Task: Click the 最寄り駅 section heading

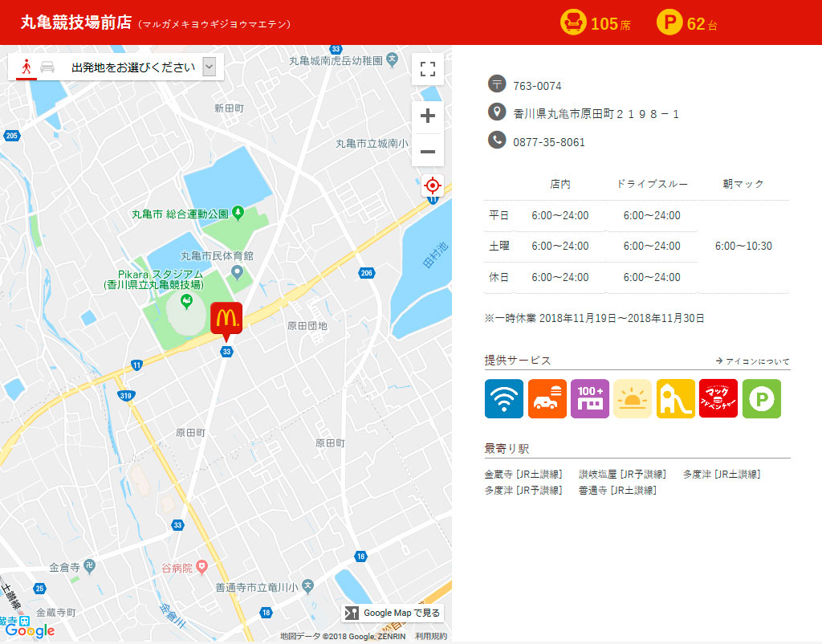Action: pos(507,448)
